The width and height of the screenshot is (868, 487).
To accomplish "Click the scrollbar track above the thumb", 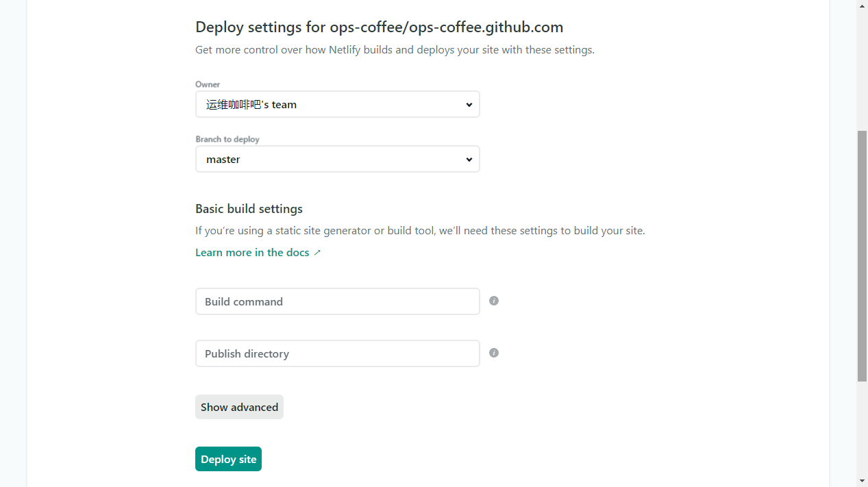I will point(862,68).
